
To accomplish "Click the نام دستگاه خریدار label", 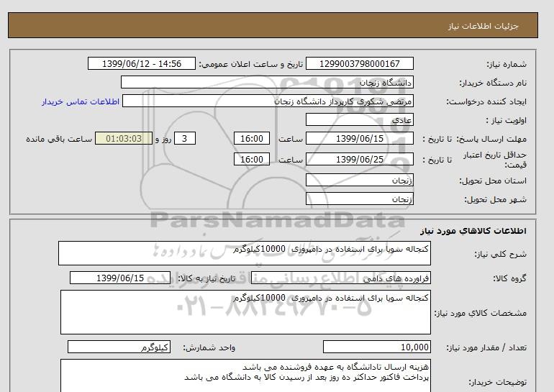I will tap(493, 83).
